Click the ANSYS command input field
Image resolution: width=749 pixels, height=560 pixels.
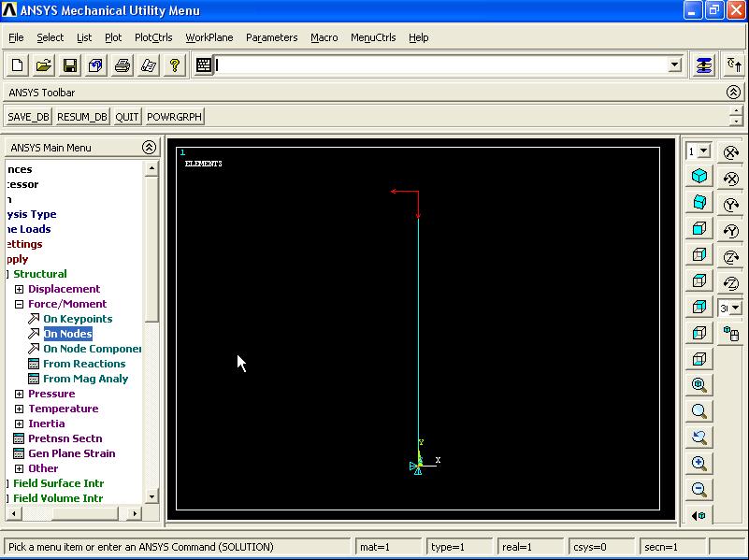[x=441, y=65]
